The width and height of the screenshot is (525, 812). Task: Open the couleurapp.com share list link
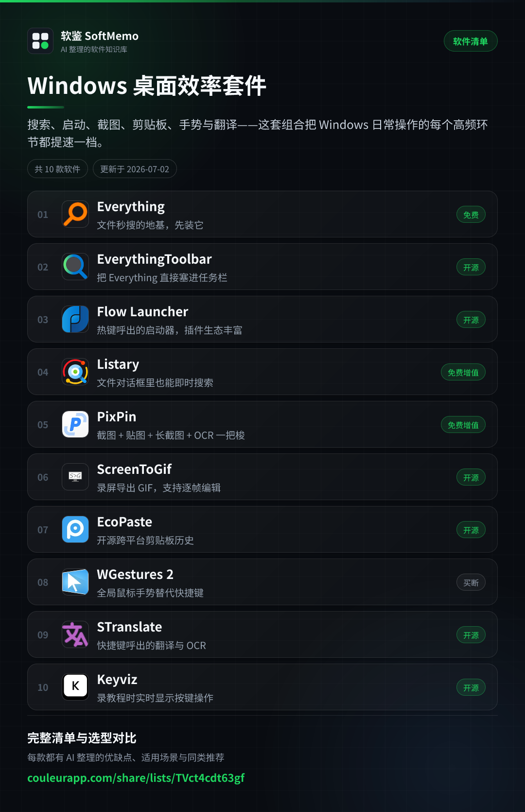(x=136, y=778)
